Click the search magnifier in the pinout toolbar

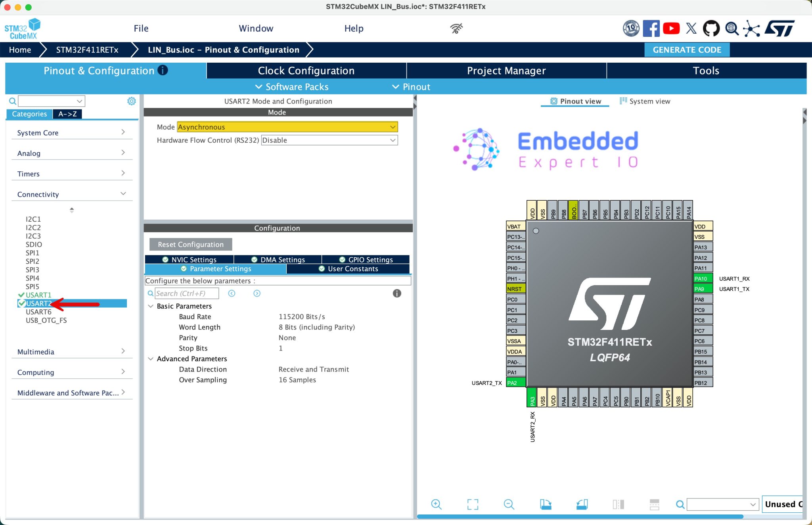[x=679, y=504]
